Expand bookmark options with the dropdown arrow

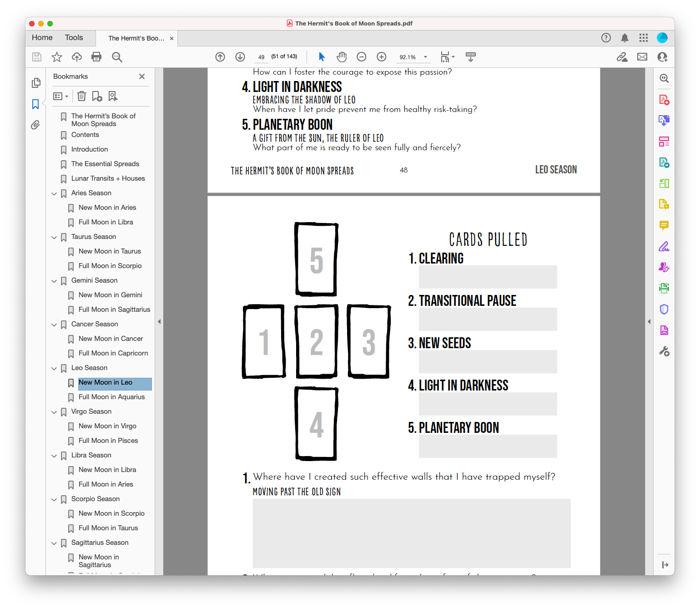coord(67,96)
